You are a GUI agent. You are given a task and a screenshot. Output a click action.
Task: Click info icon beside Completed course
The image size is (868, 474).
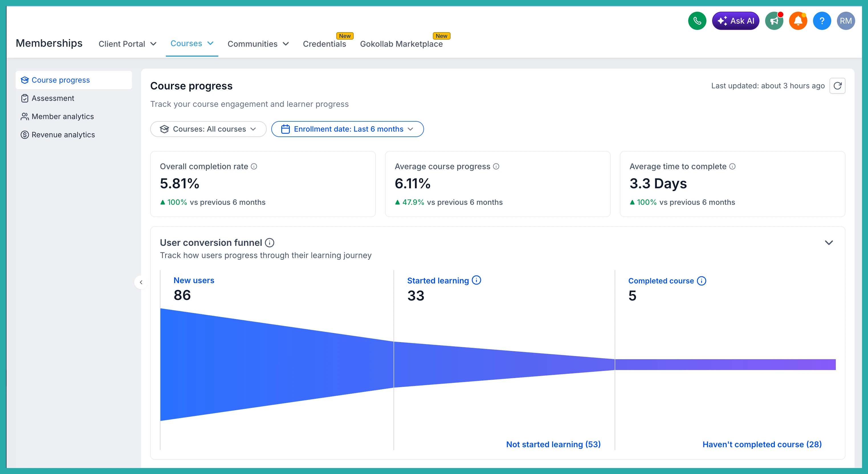[x=702, y=281]
